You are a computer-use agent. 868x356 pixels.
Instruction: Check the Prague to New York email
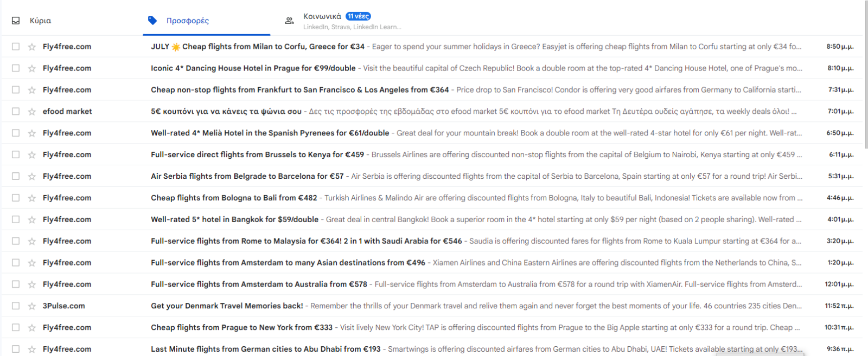(x=16, y=328)
